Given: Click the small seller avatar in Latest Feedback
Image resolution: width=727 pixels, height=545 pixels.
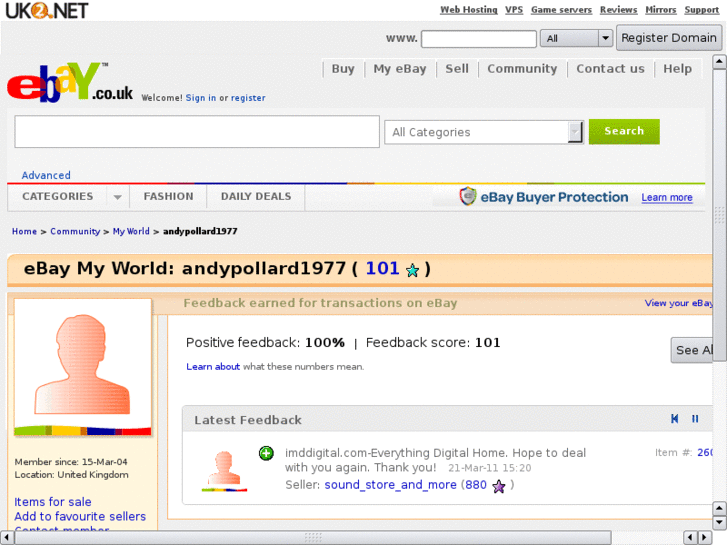Looking at the screenshot, I should (x=224, y=471).
